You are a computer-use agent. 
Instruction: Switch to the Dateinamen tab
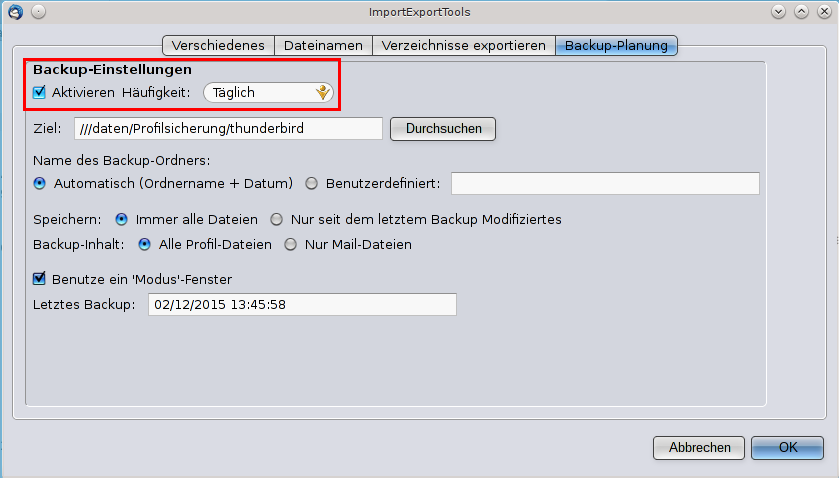click(x=323, y=45)
